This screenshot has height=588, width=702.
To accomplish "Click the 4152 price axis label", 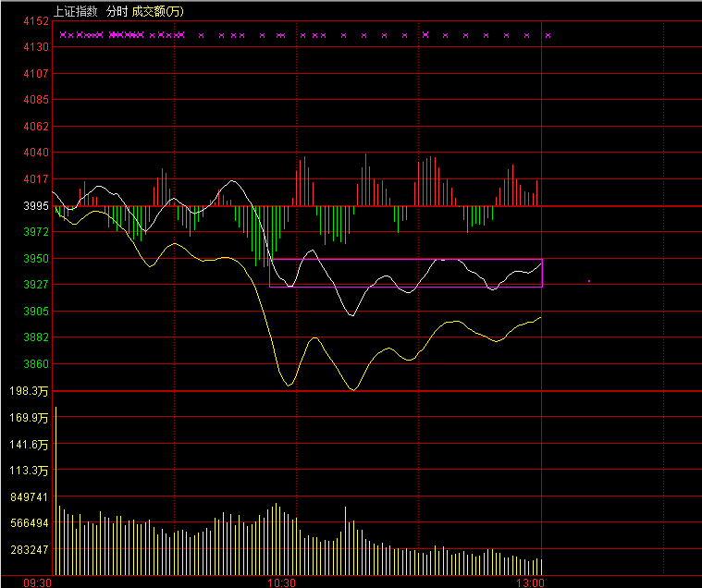I will (36, 20).
